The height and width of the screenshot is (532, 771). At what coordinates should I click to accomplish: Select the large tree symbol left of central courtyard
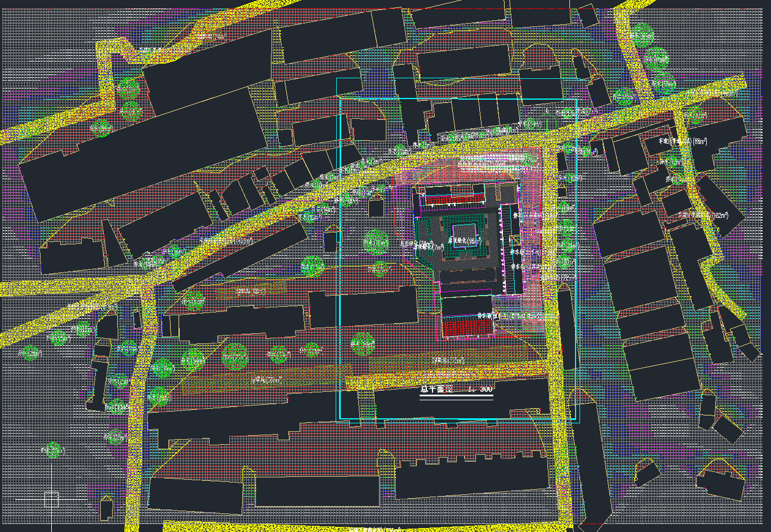tap(376, 242)
